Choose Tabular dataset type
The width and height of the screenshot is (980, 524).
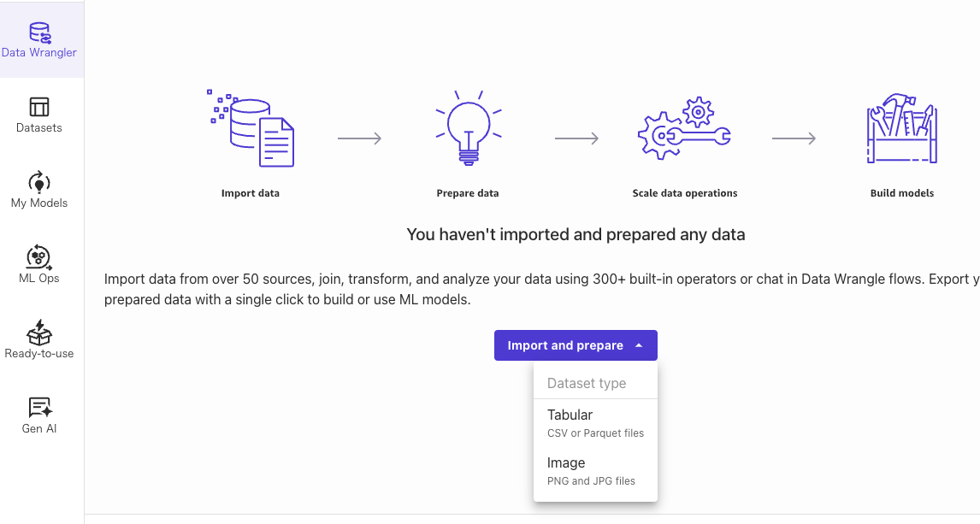[x=596, y=423]
